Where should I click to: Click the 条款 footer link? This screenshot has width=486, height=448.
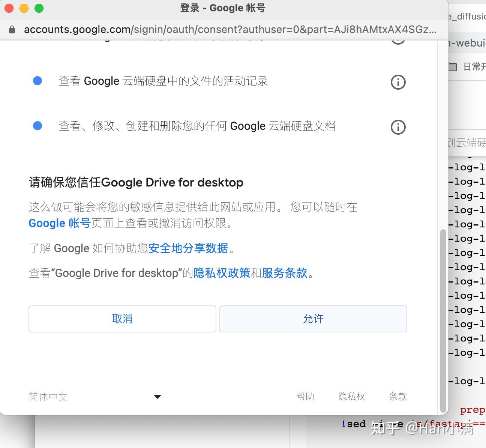point(398,397)
